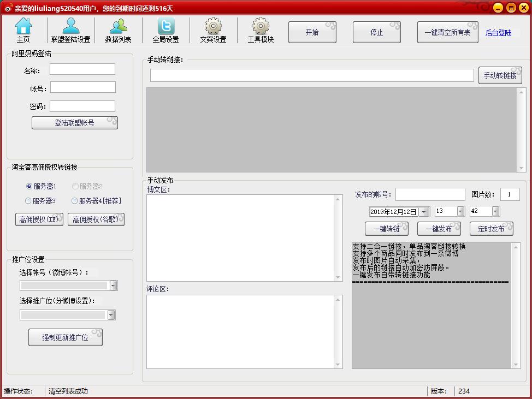This screenshot has height=399, width=532.
Task: Open 联盟登陆设置 toolbar icon
Action: pos(70,30)
